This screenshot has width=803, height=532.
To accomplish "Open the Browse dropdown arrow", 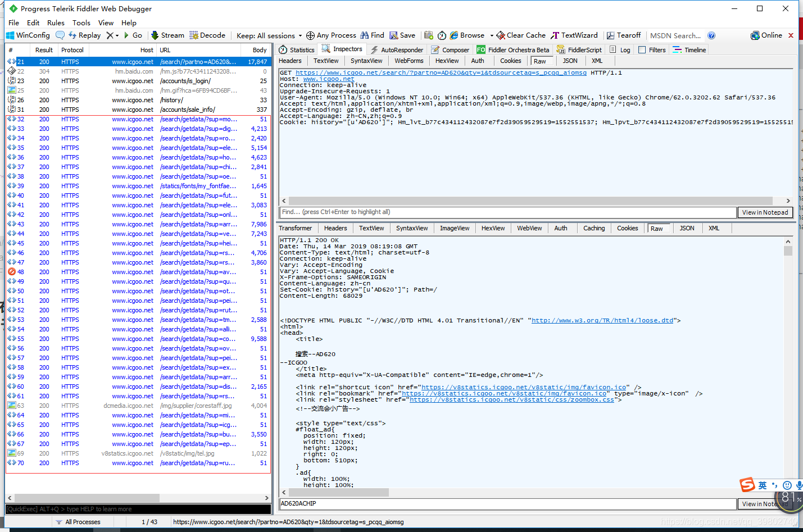I will tap(492, 35).
